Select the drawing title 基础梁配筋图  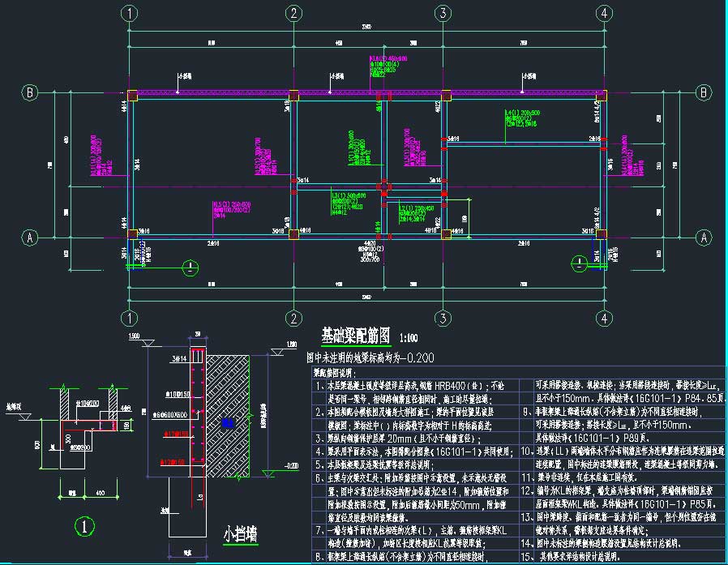click(356, 336)
